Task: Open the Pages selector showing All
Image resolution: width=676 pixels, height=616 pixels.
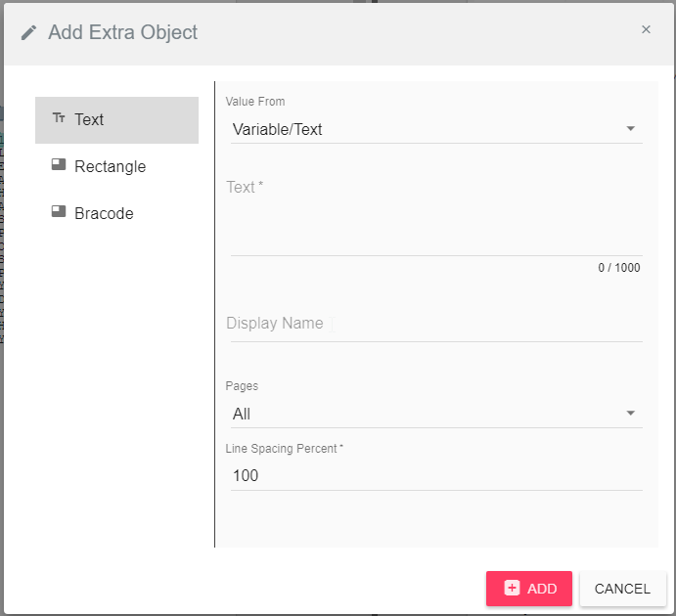Action: click(436, 414)
